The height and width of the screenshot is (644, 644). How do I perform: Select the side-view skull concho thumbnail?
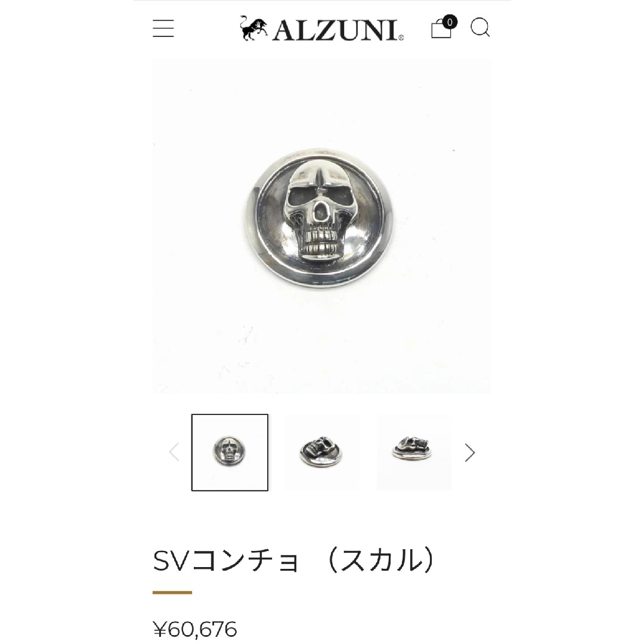(x=414, y=452)
